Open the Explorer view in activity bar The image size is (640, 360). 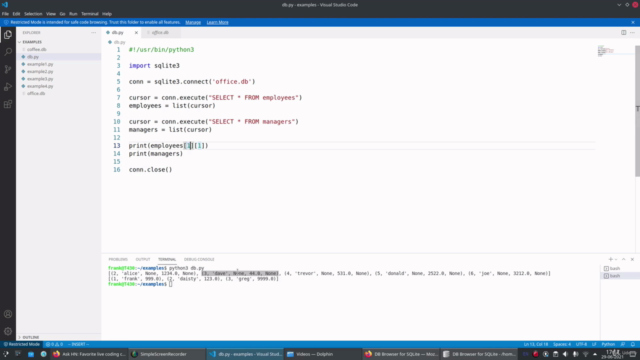tap(8, 35)
